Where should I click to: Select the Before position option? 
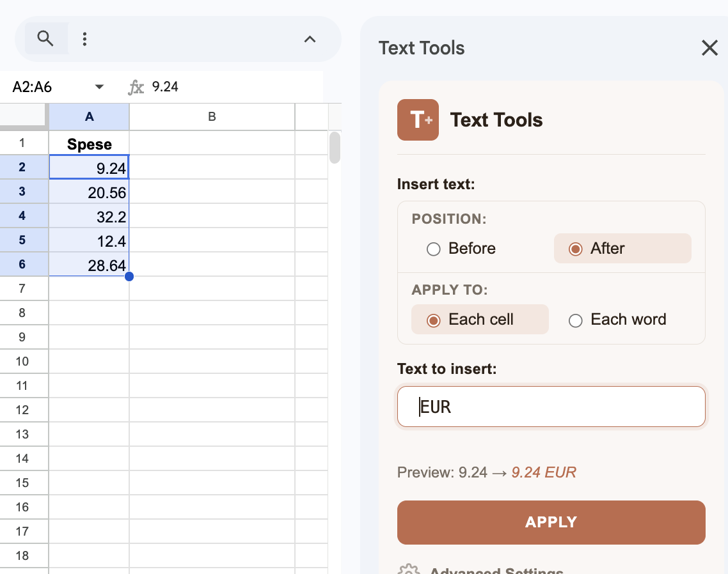tap(434, 249)
